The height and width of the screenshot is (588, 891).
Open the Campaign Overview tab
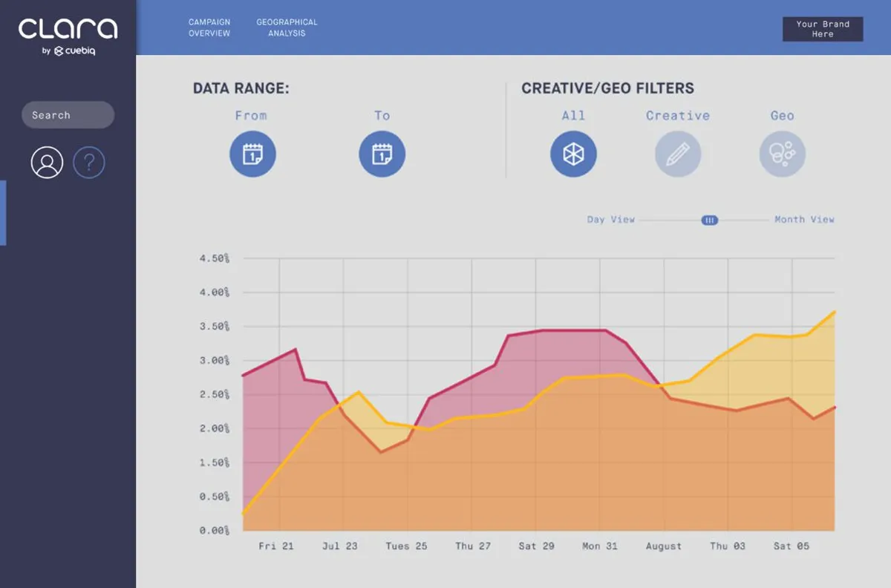coord(209,27)
